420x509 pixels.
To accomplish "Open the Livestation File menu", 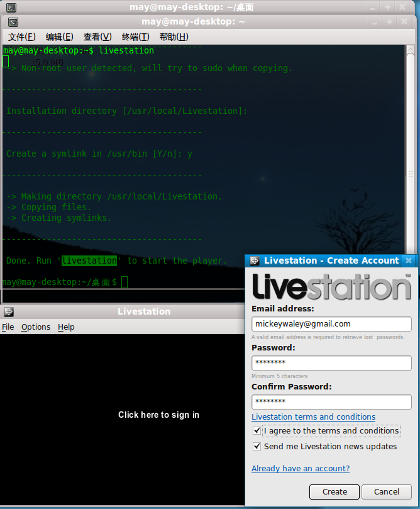I will (8, 327).
